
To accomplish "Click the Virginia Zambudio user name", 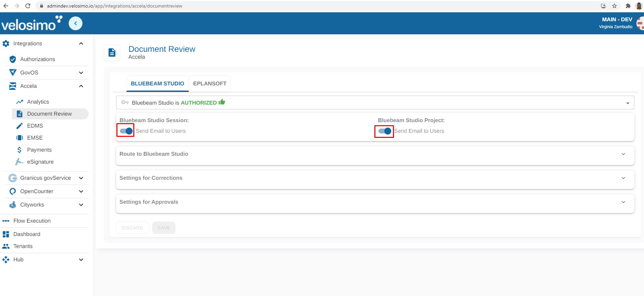I will [616, 27].
